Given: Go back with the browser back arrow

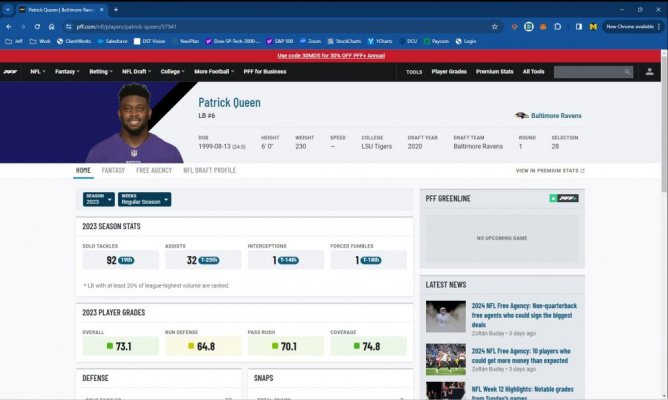Looking at the screenshot, I should pos(9,26).
